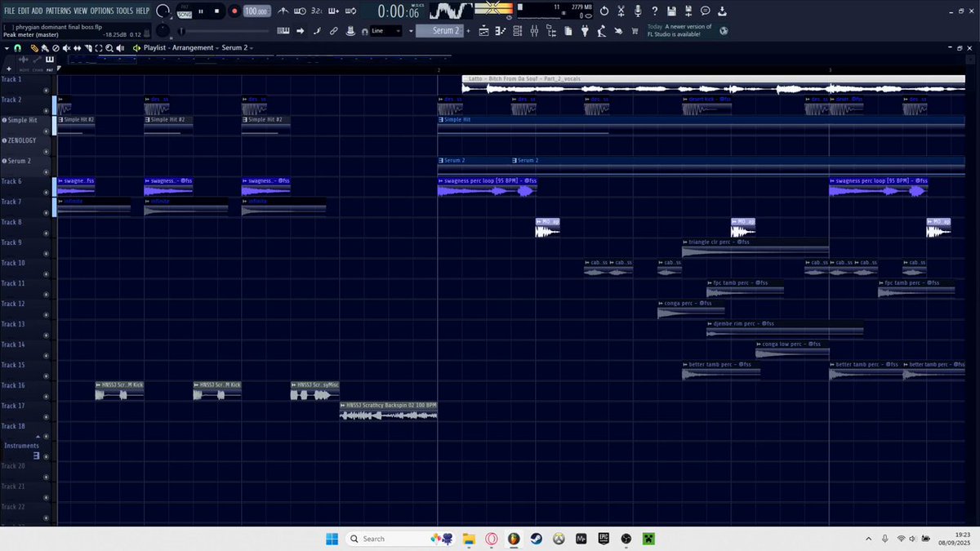
Task: Open the piano roll view icon
Action: pyautogui.click(x=501, y=31)
